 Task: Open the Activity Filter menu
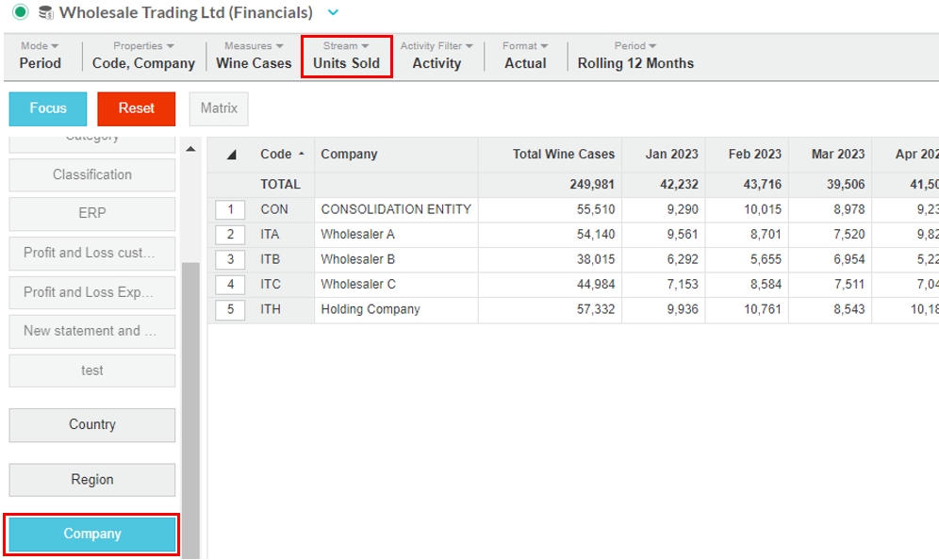pyautogui.click(x=437, y=56)
